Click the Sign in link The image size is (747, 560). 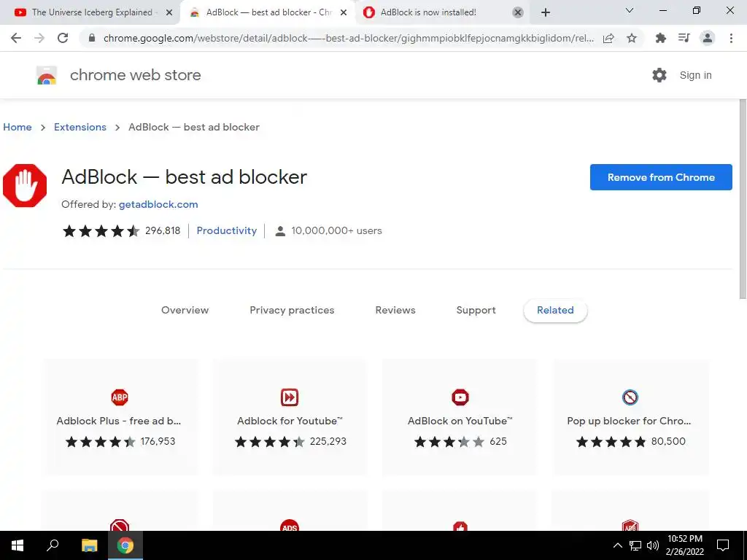695,75
